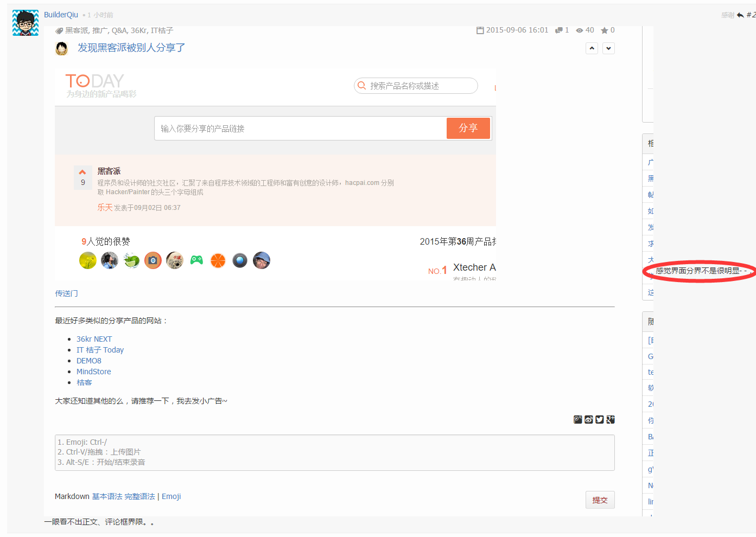Click the yellow flower liker avatar
The width and height of the screenshot is (756, 537).
[88, 260]
